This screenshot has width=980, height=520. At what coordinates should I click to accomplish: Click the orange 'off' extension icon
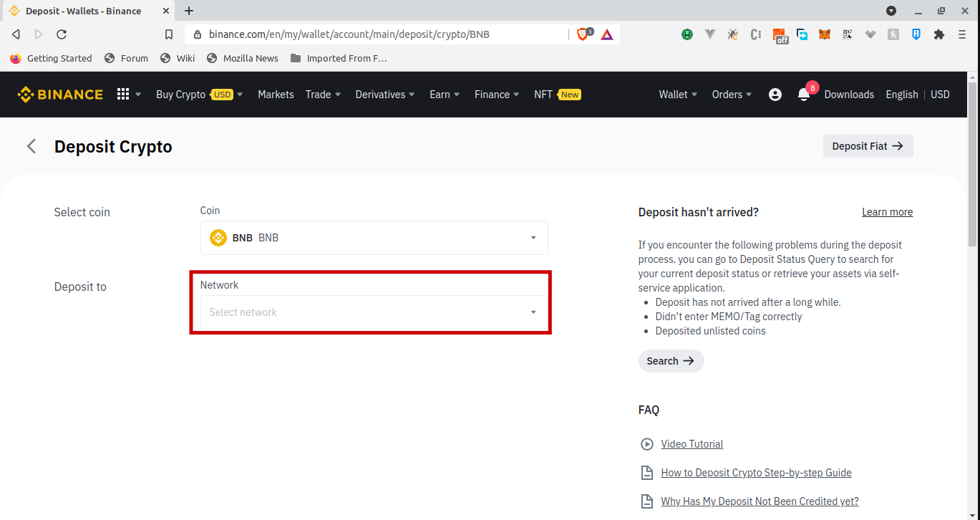pyautogui.click(x=780, y=35)
